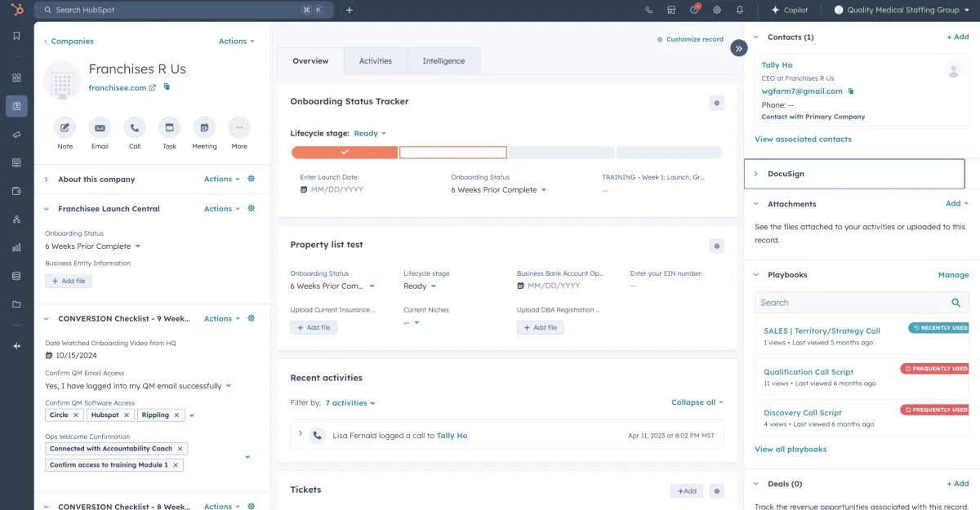Open the workspaces grid icon in the sidebar

(16, 78)
